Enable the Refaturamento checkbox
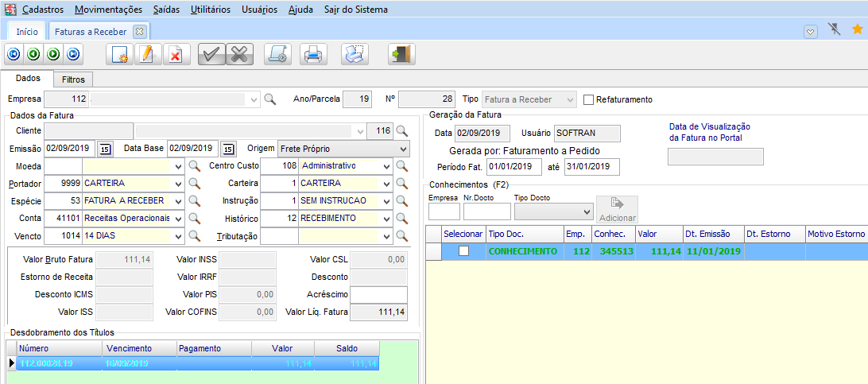 [x=589, y=100]
